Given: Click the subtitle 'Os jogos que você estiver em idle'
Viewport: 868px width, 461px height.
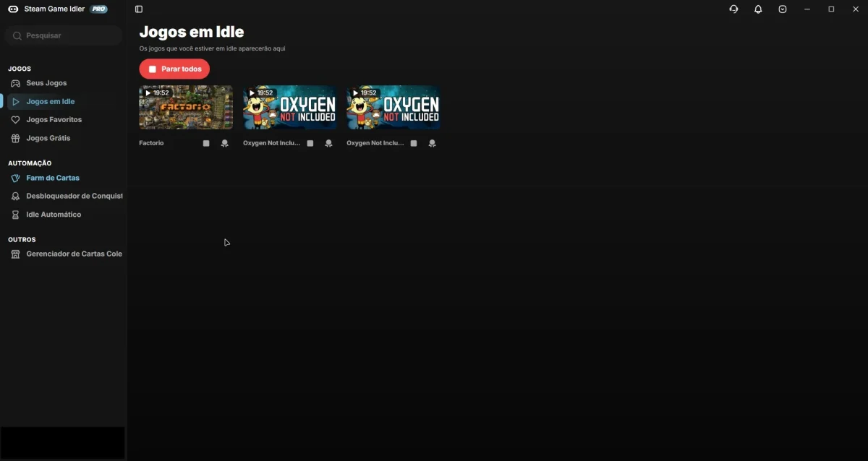Looking at the screenshot, I should coord(212,49).
